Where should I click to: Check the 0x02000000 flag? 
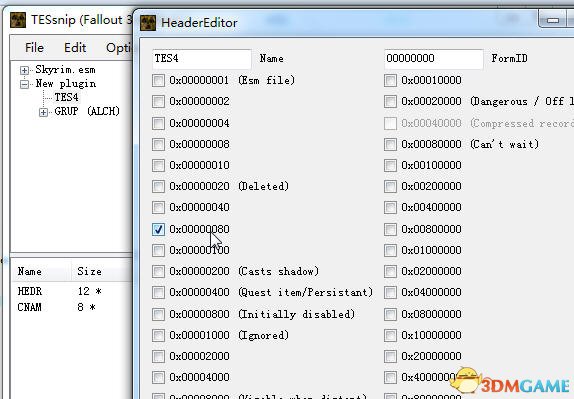(x=391, y=271)
